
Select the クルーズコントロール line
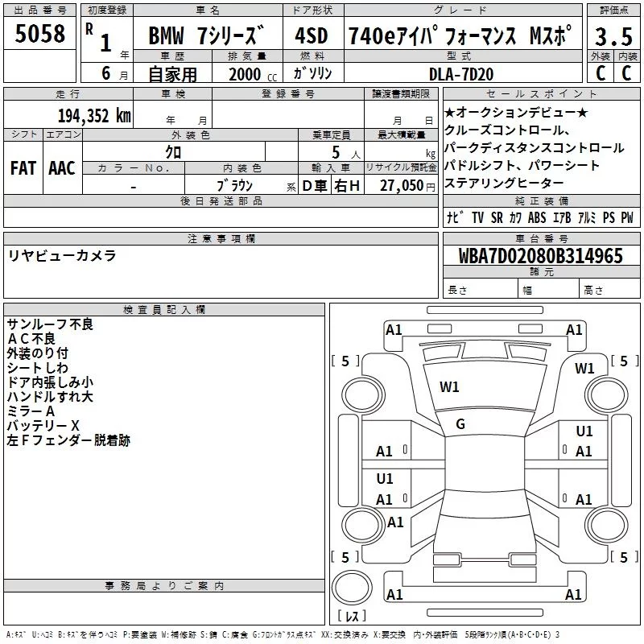(507, 130)
